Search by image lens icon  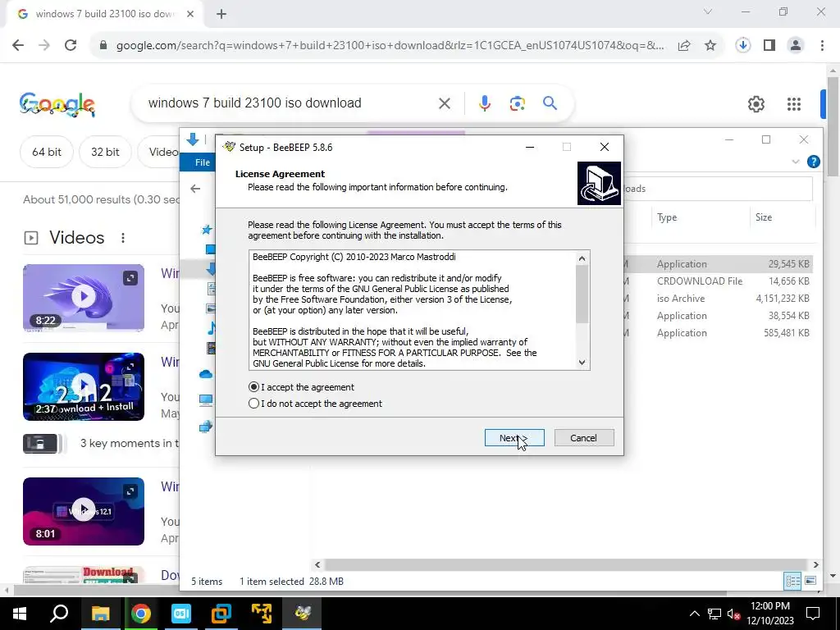point(518,103)
